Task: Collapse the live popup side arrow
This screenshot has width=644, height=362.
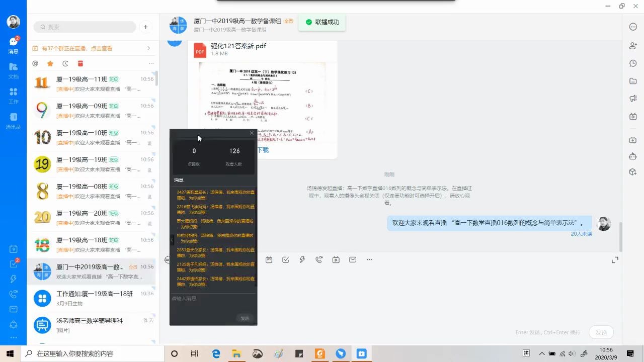Action: [x=172, y=241]
